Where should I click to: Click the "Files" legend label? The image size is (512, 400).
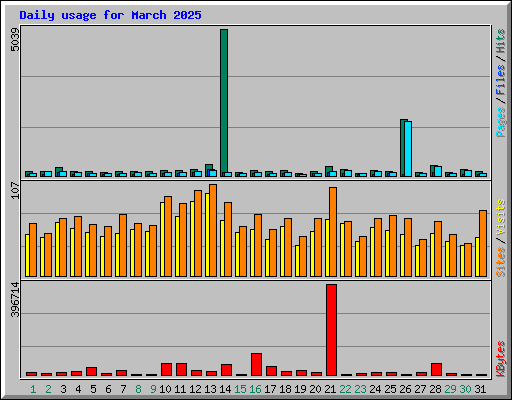(501, 80)
